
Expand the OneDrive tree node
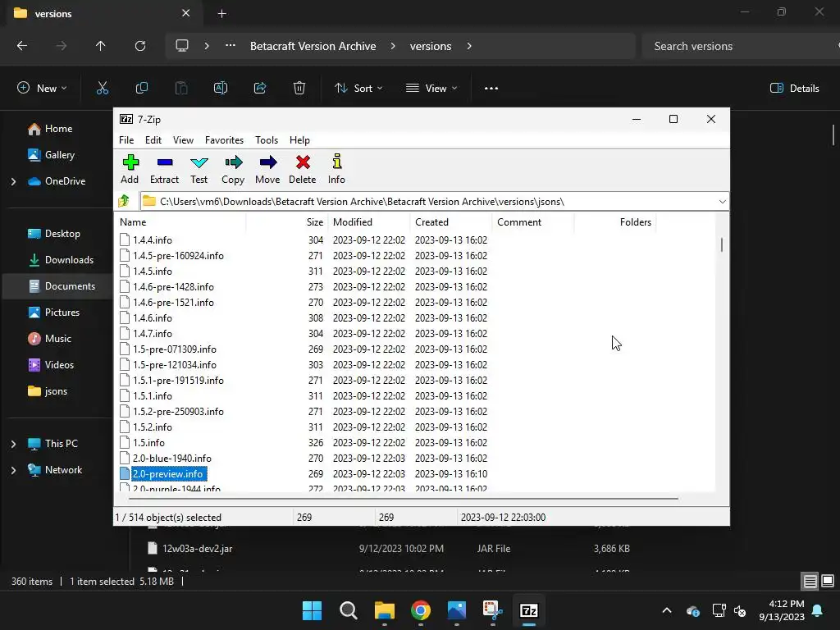13,181
